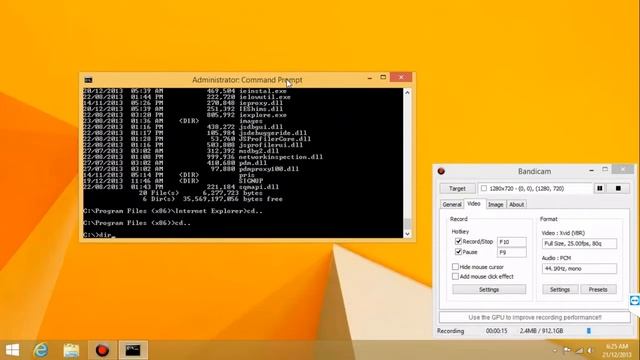Minimize the Command Prompt window
Screen dimensions: 640x360
370,77
